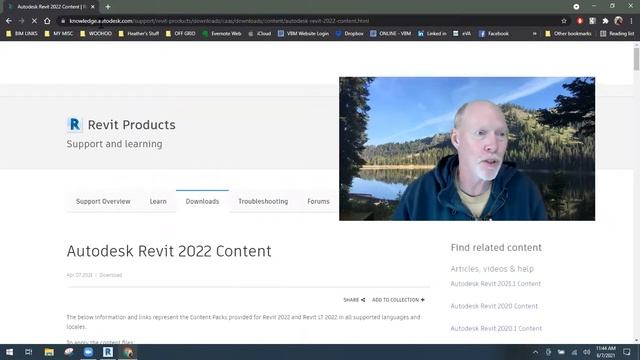The height and width of the screenshot is (360, 640).
Task: Open the WOOHOO bookmark folder
Action: point(96,33)
